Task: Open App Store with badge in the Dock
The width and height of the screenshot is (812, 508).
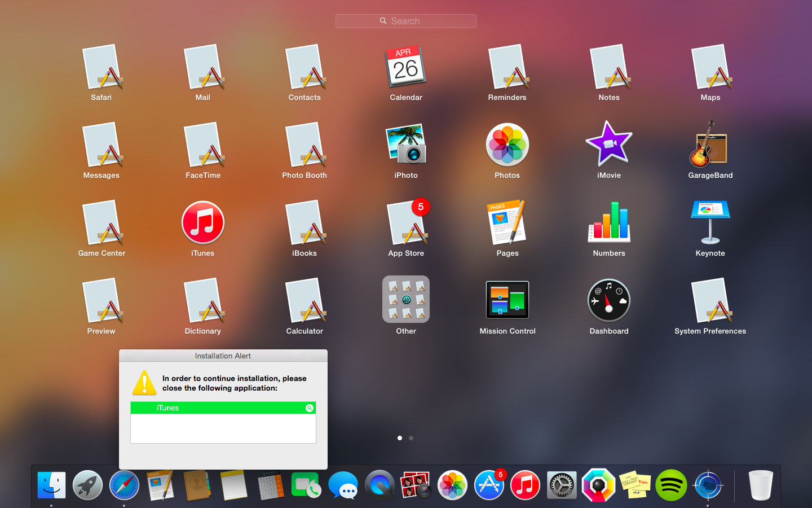Action: point(489,484)
